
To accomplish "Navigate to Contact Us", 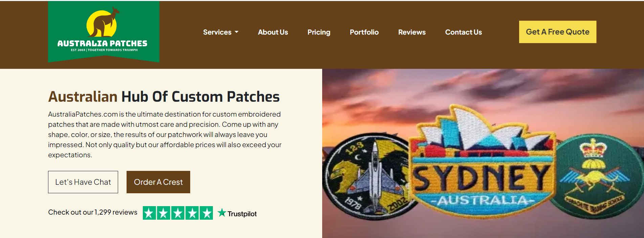I will pos(463,32).
